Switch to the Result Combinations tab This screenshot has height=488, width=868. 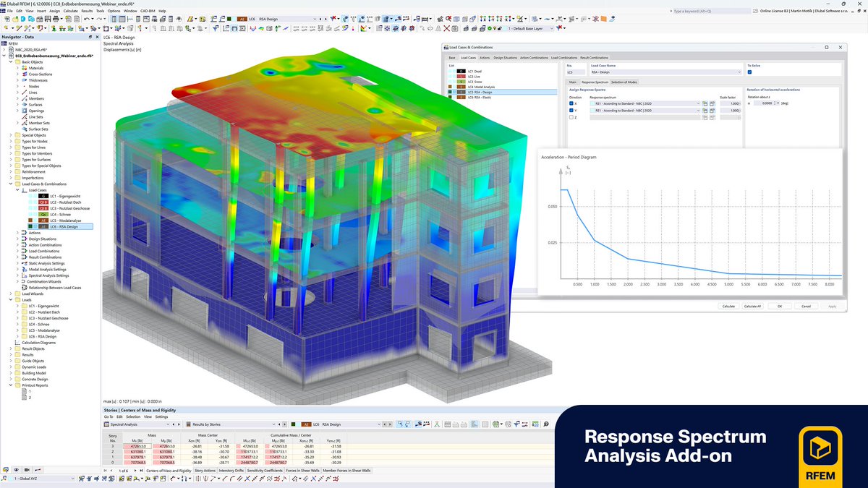(594, 57)
